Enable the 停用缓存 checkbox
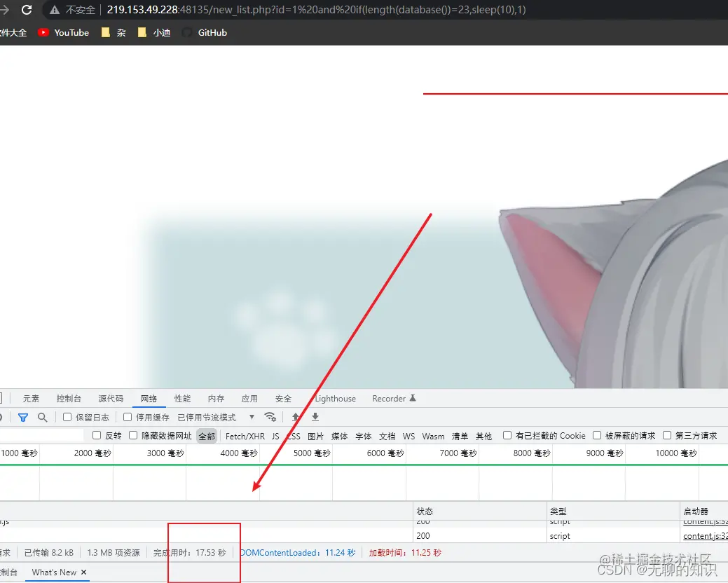 126,417
